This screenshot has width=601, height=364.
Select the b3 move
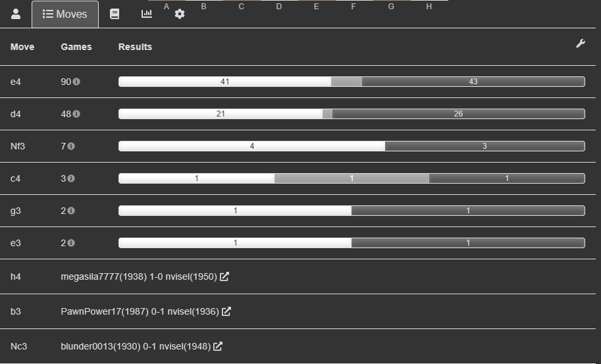tap(16, 311)
